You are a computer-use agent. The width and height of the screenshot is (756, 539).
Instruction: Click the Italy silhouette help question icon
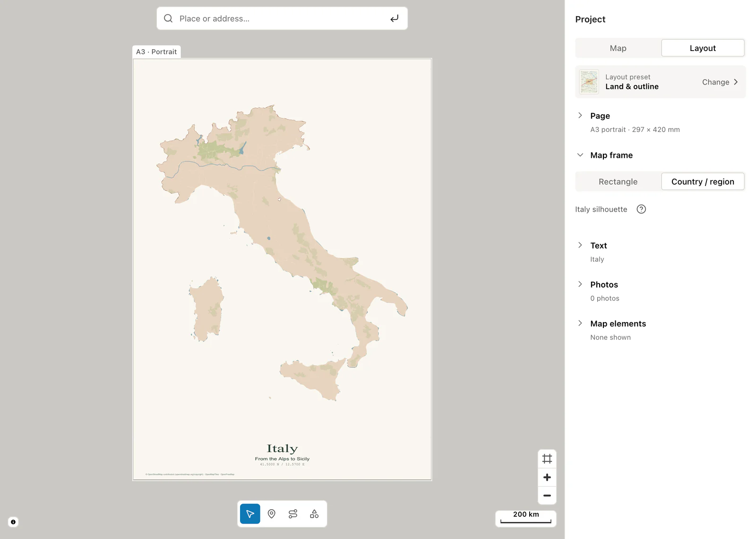pyautogui.click(x=641, y=209)
